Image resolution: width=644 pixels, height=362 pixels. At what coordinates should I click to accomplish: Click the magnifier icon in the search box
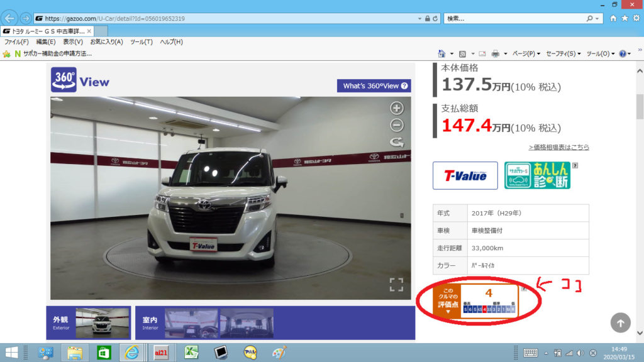coord(589,18)
